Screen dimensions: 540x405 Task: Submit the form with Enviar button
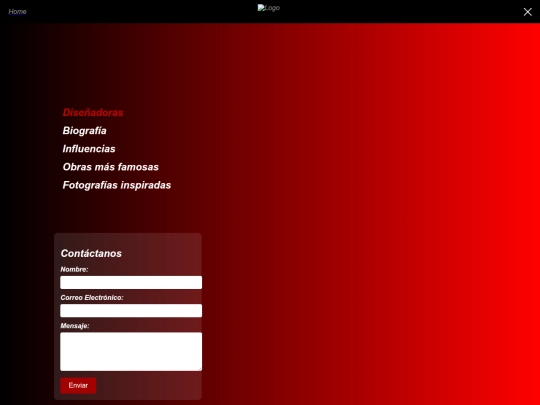tap(78, 386)
